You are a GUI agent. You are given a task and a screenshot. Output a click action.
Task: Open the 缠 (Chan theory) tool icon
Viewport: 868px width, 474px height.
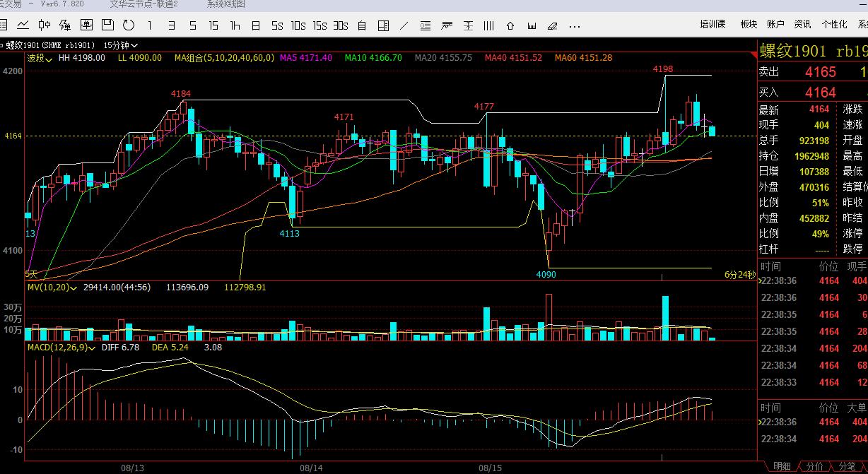pyautogui.click(x=65, y=25)
